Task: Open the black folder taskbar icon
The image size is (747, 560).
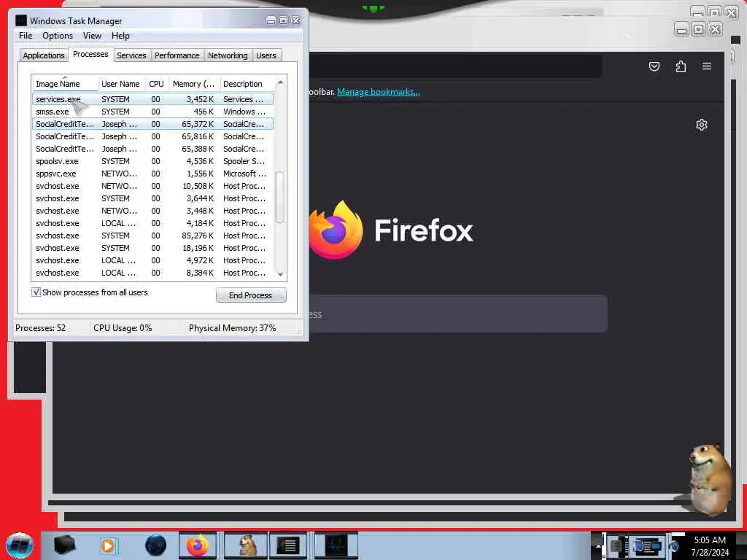Action: [x=64, y=545]
